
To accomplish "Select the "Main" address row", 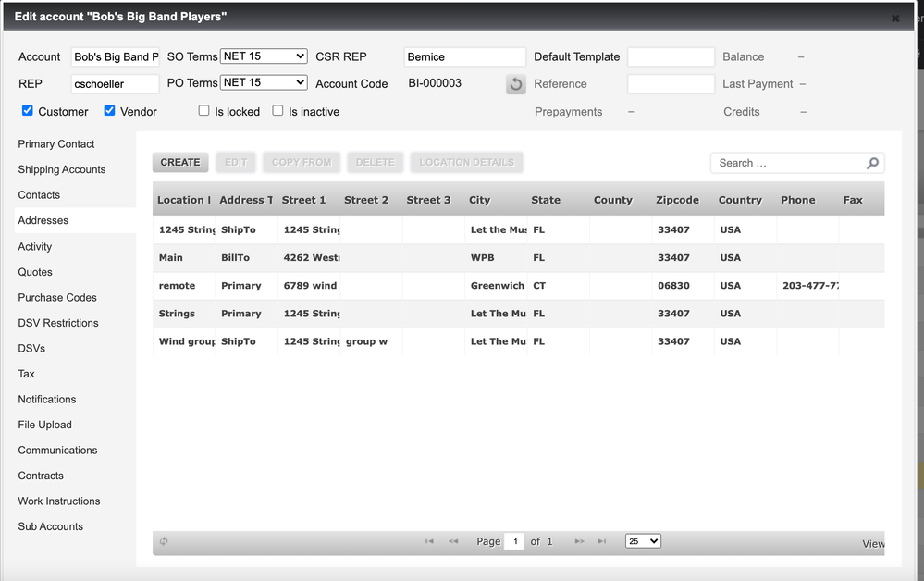I will point(519,258).
